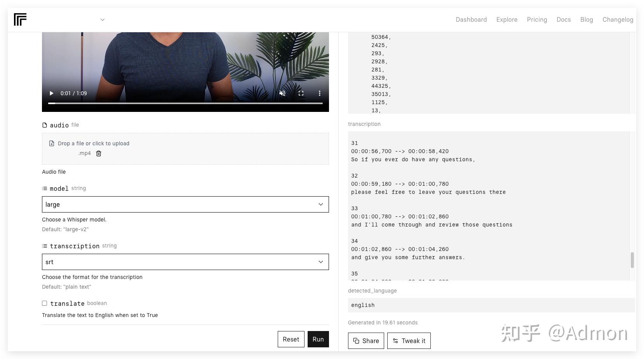Click the token value 44325
Screen dimensions: 644x359
click(381, 86)
